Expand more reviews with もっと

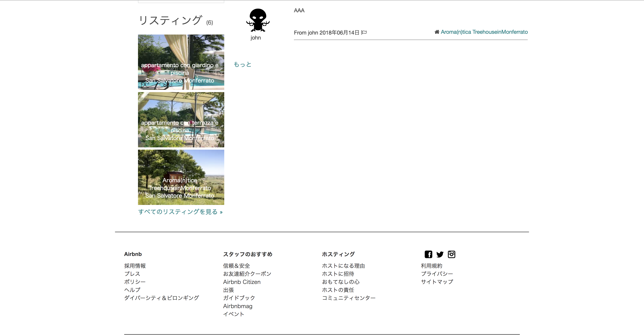pyautogui.click(x=242, y=64)
